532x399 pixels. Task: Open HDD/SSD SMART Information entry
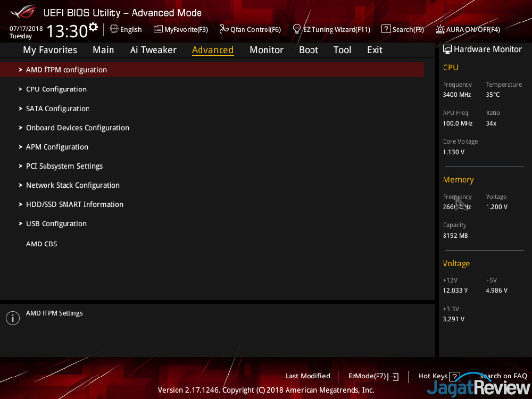click(74, 204)
